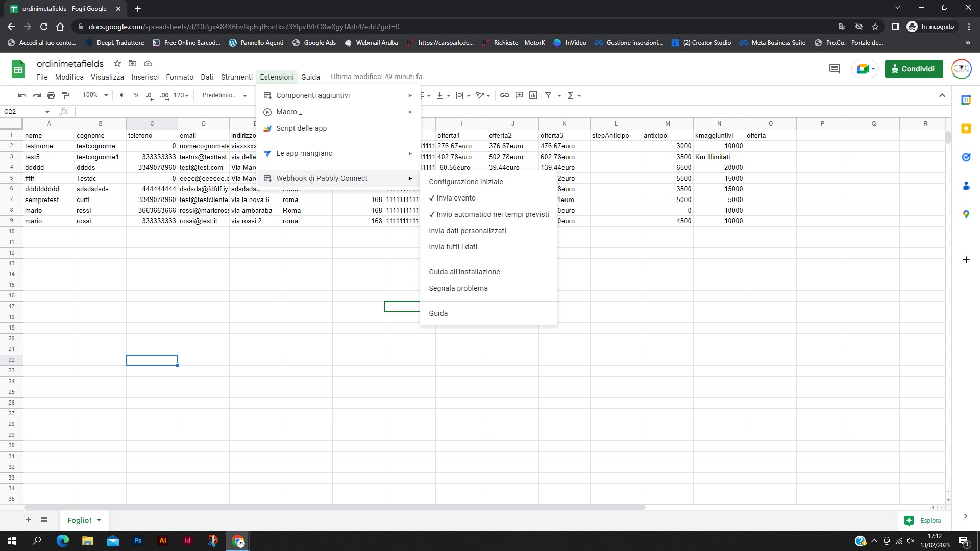Expand Componenti aggiuntivi submenu
The width and height of the screenshot is (980, 551).
click(338, 95)
